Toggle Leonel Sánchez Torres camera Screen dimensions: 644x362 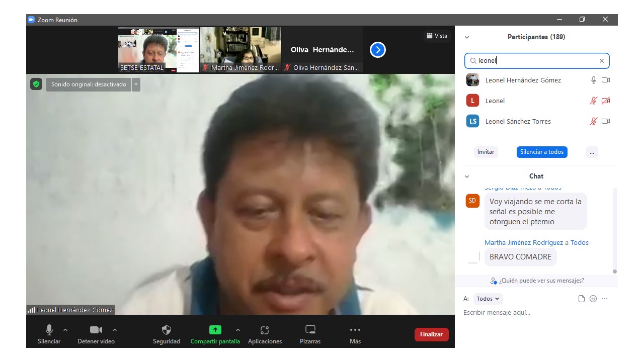[x=606, y=121]
